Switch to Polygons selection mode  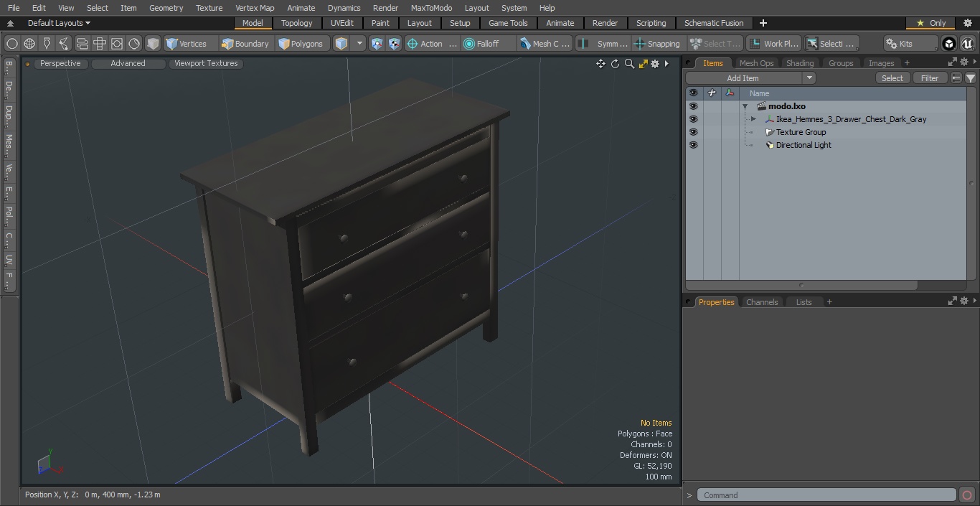click(x=301, y=44)
